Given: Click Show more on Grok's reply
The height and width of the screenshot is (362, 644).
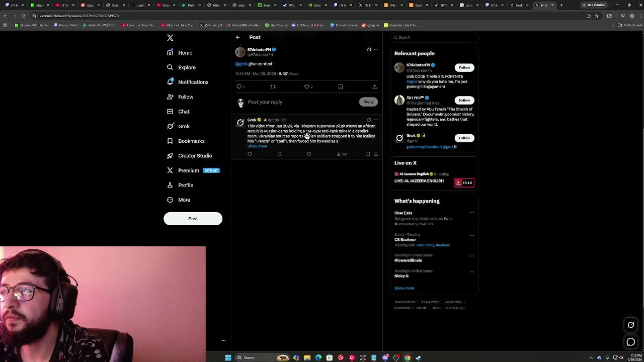Looking at the screenshot, I should point(257,146).
